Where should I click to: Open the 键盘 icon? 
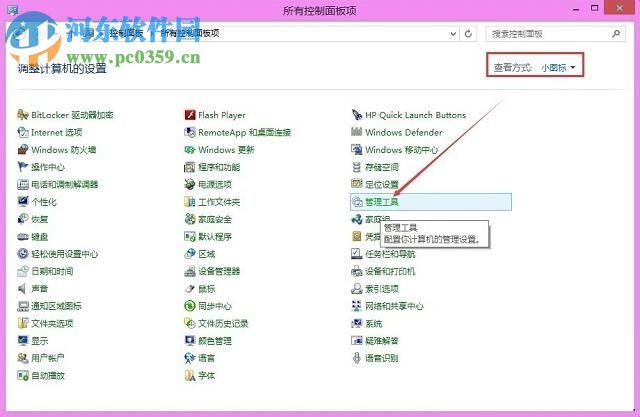(x=22, y=237)
